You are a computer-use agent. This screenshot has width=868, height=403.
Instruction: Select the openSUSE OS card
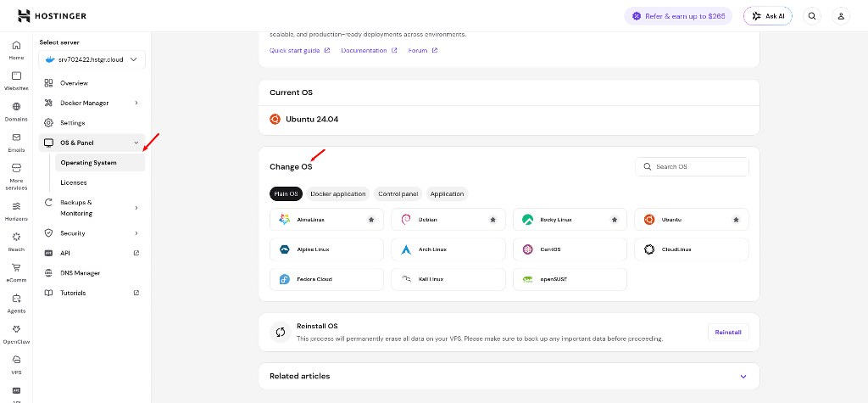click(x=570, y=279)
